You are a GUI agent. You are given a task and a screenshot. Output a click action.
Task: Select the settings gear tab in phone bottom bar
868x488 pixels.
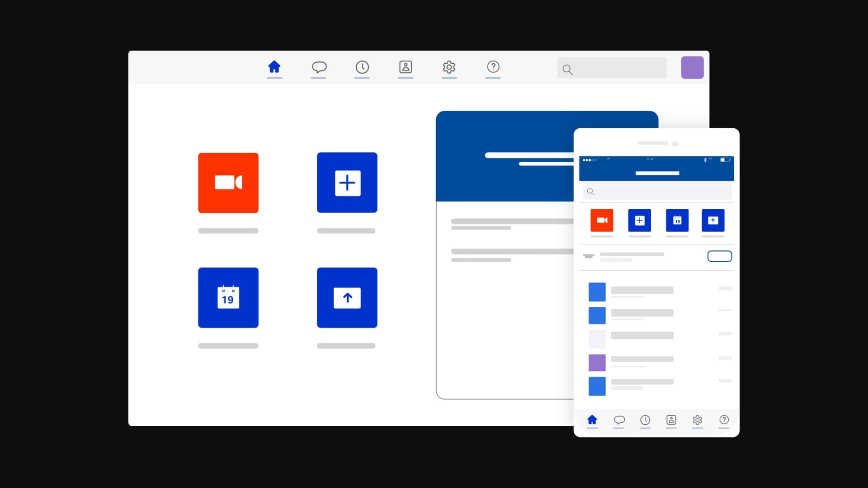698,420
